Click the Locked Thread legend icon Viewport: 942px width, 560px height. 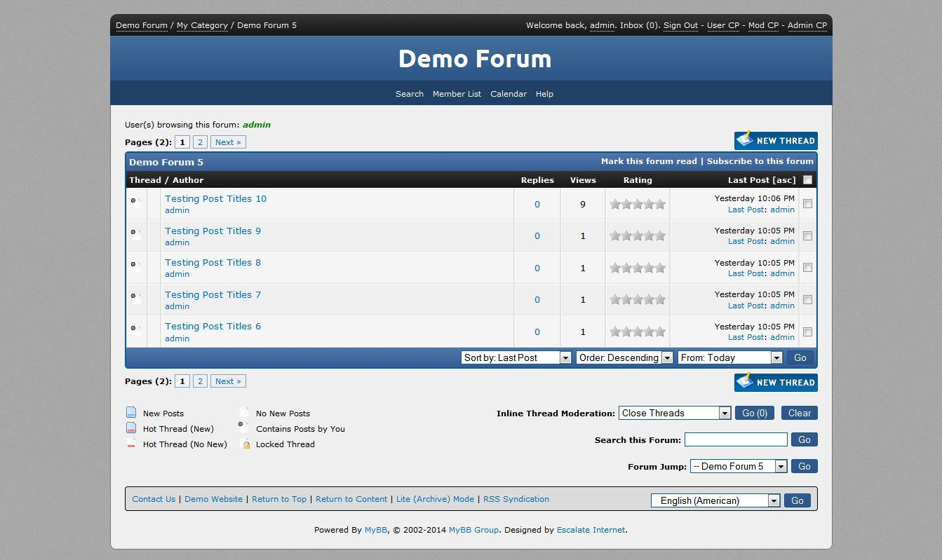tap(245, 444)
